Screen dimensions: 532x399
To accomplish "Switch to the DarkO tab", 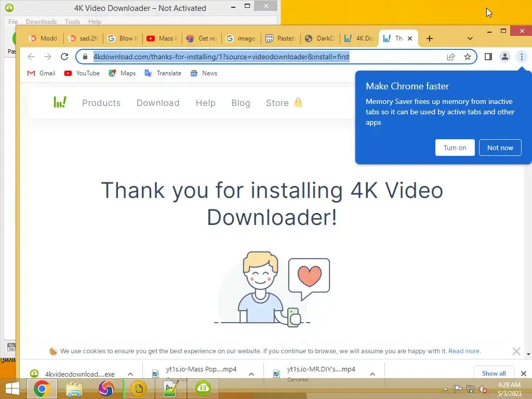I will [321, 38].
